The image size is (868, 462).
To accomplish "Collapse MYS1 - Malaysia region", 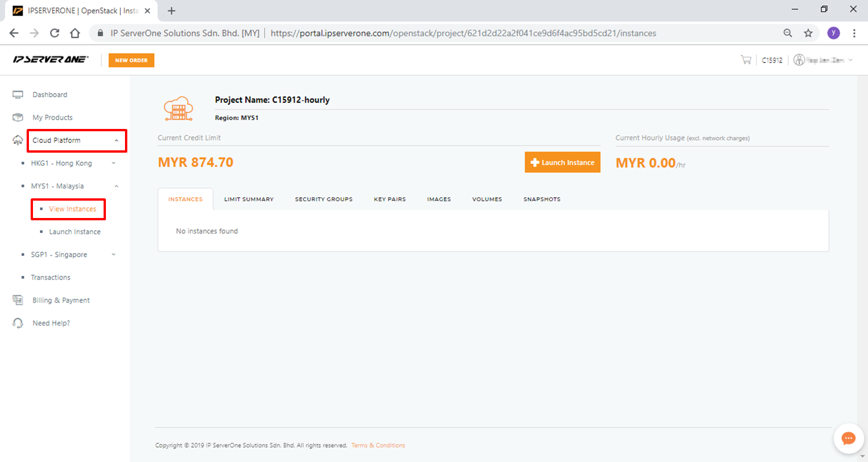I will tap(116, 186).
